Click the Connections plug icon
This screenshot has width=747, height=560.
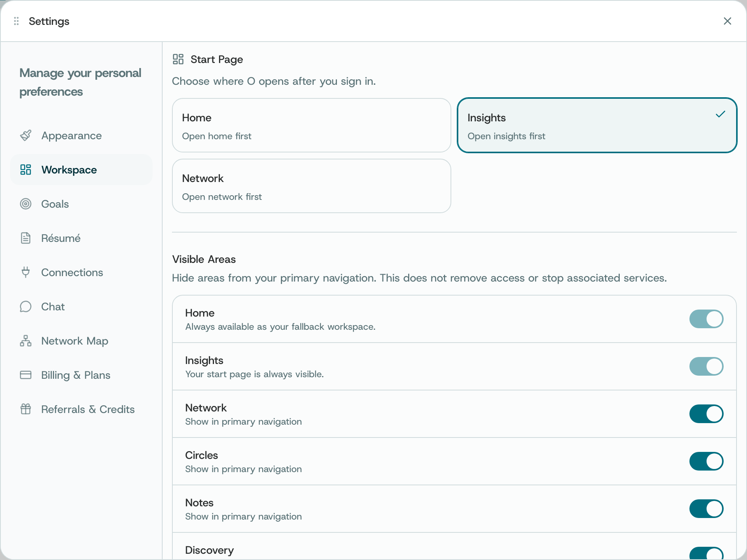pyautogui.click(x=26, y=272)
